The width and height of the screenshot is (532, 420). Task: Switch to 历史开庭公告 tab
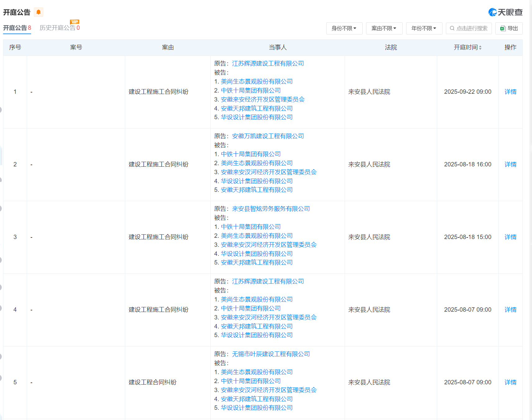(60, 28)
